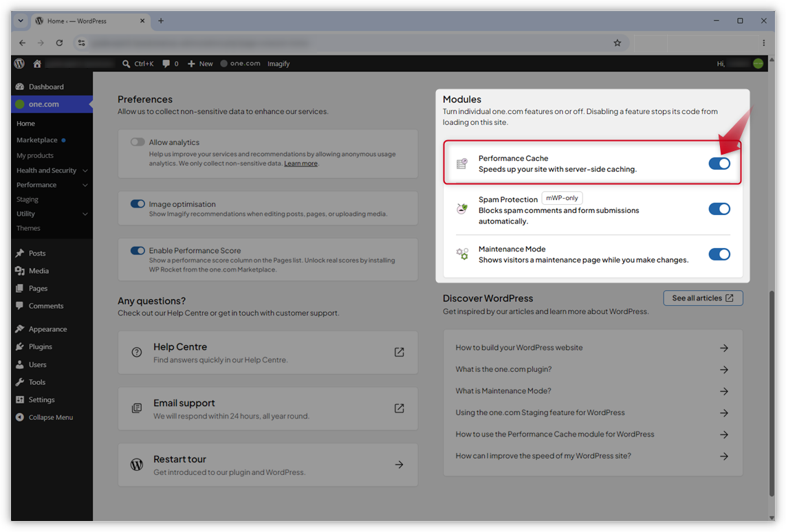Click the New plus button

tap(200, 64)
